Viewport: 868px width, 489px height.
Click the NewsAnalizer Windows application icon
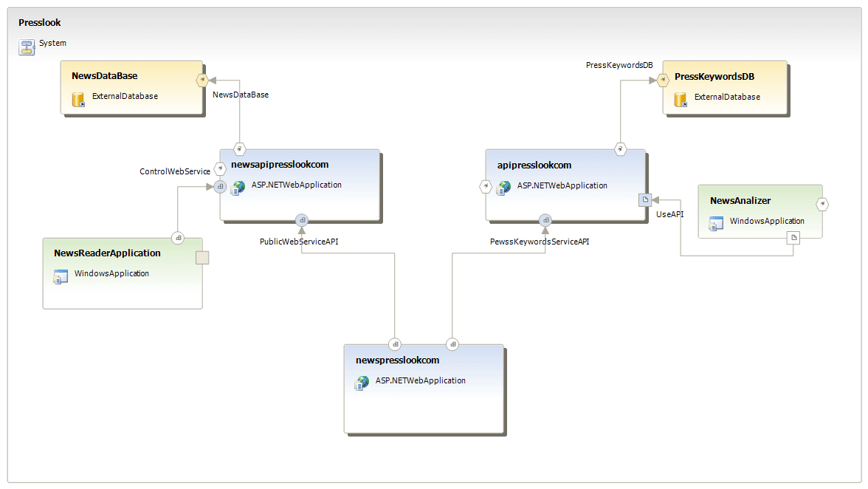716,224
